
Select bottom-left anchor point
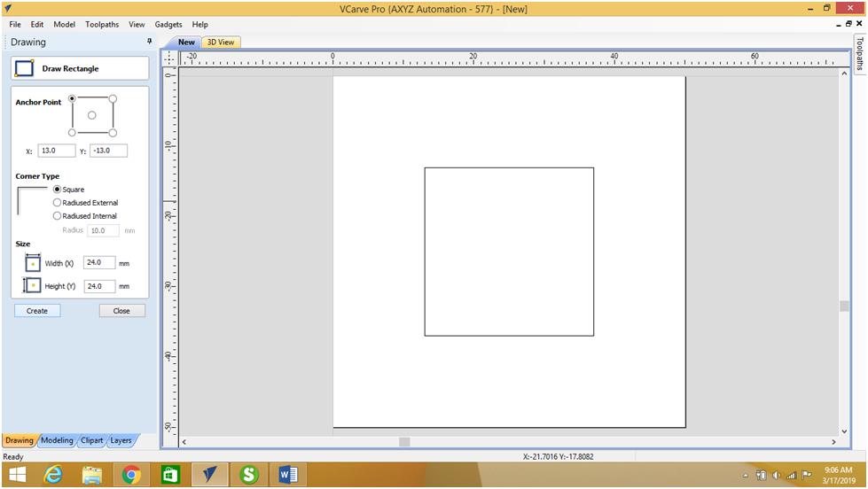72,133
